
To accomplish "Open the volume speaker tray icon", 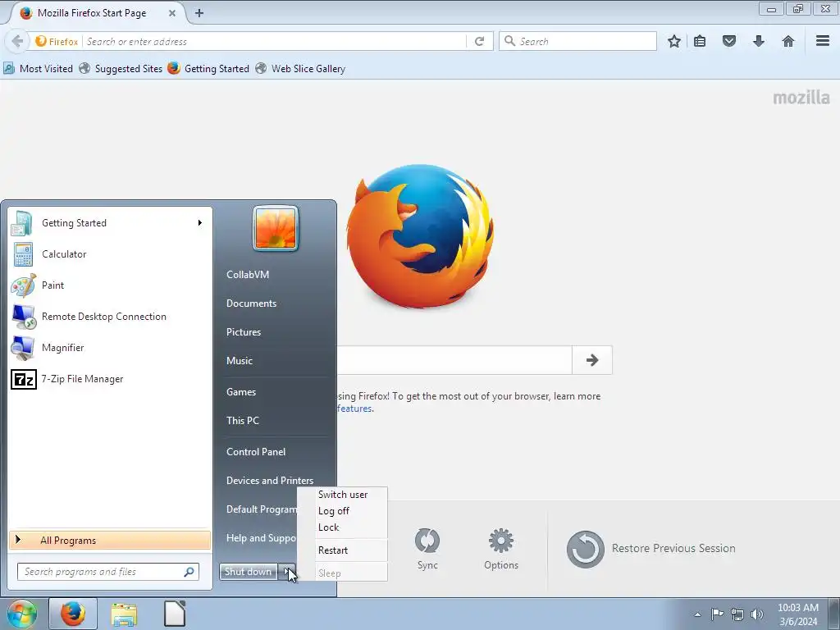I will click(x=756, y=614).
